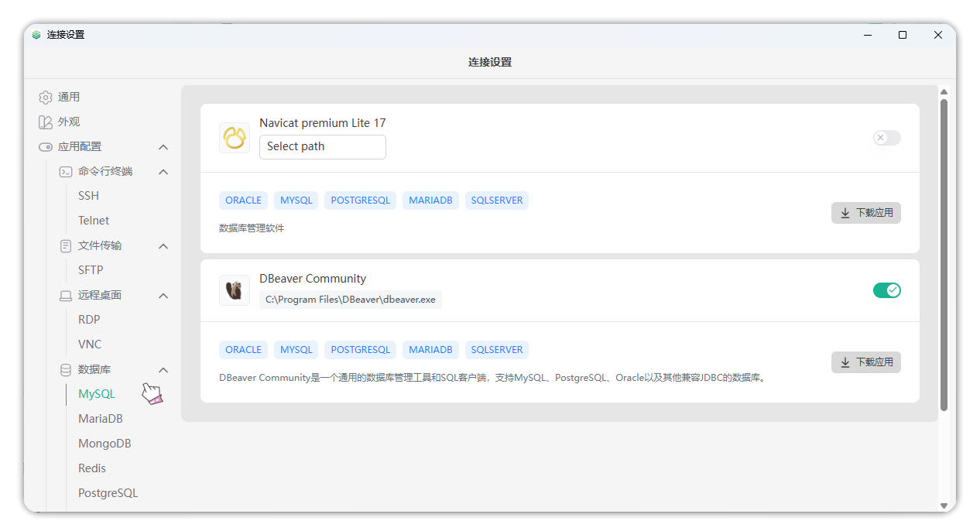Open General settings via gear icon
Image resolution: width=980 pixels, height=528 pixels.
[46, 98]
